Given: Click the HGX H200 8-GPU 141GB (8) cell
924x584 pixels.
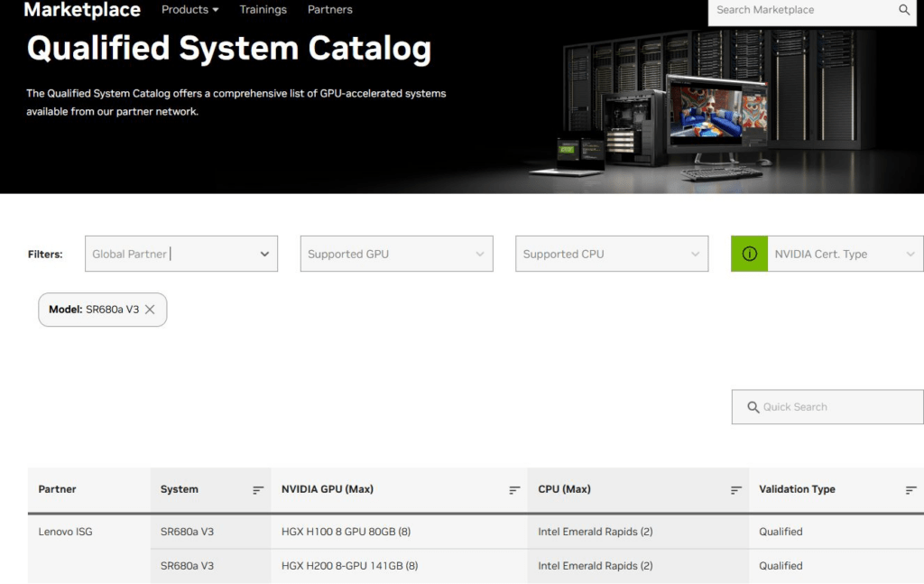Looking at the screenshot, I should [x=349, y=566].
